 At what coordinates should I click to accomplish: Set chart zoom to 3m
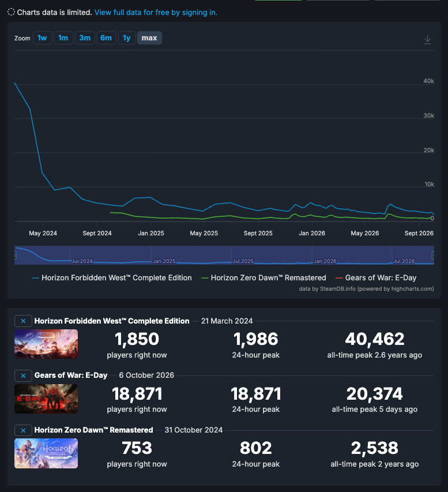coord(85,38)
